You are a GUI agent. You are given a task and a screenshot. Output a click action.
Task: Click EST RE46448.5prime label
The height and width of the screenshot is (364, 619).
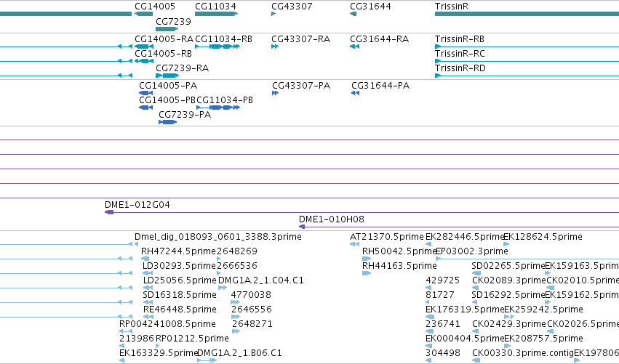pyautogui.click(x=180, y=310)
